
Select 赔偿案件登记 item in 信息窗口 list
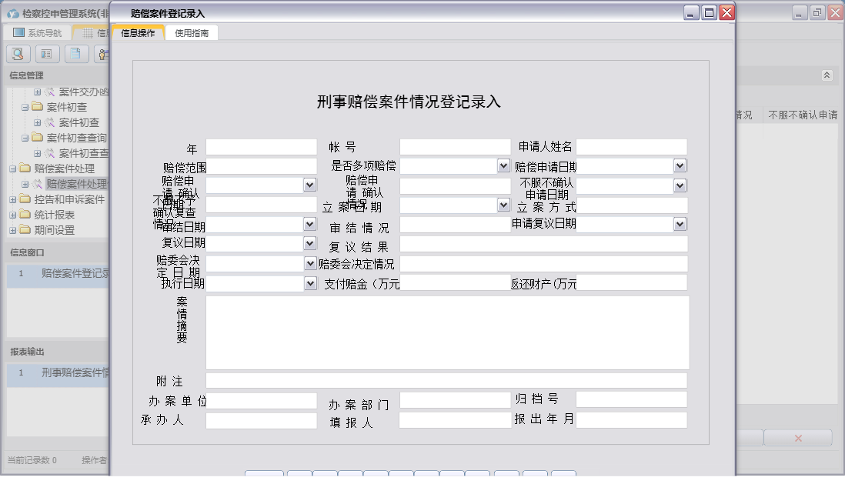tap(73, 272)
